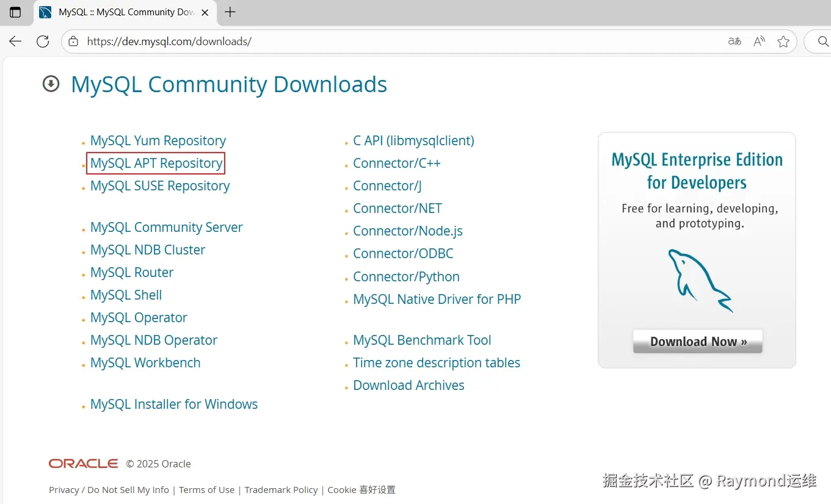The height and width of the screenshot is (504, 831).
Task: Open Time zone description tables link
Action: point(437,362)
